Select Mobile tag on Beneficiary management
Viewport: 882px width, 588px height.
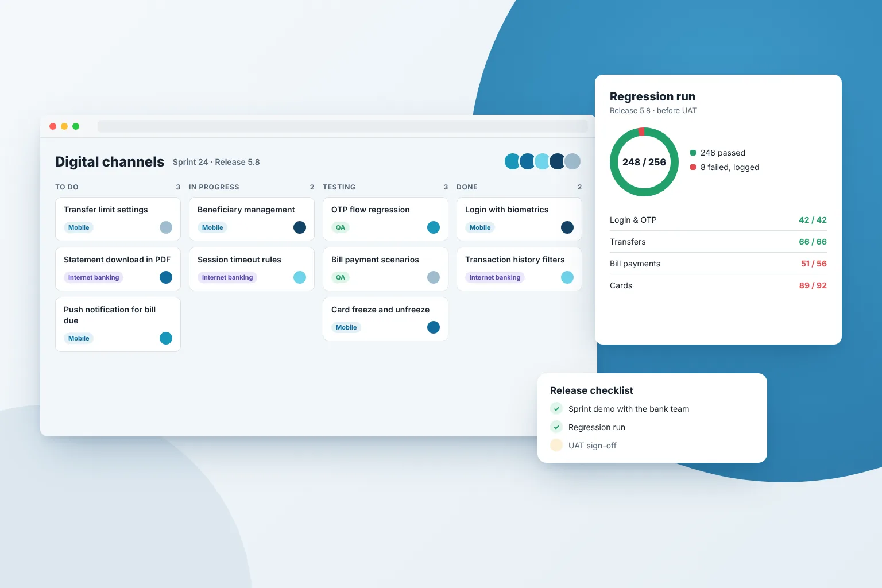pyautogui.click(x=212, y=227)
